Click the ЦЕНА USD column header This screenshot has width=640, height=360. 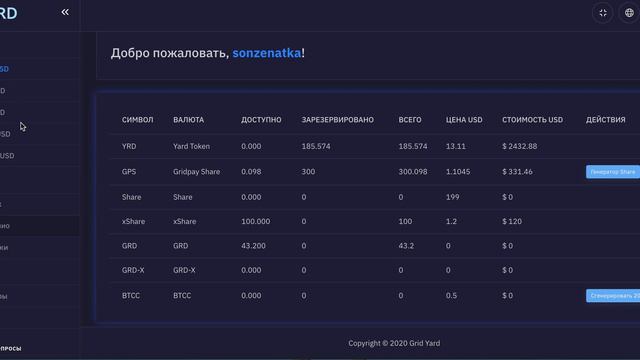[464, 120]
